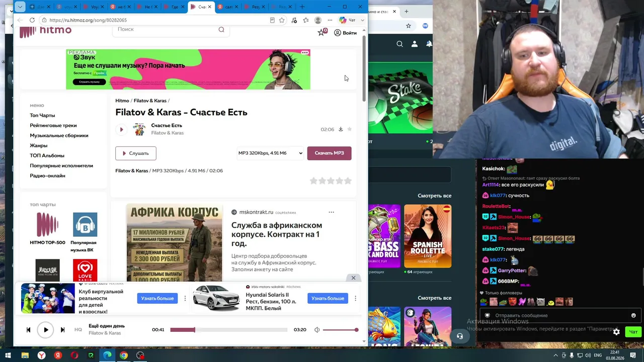Click Узнать больше on VR club ad
The height and width of the screenshot is (362, 644).
(157, 298)
